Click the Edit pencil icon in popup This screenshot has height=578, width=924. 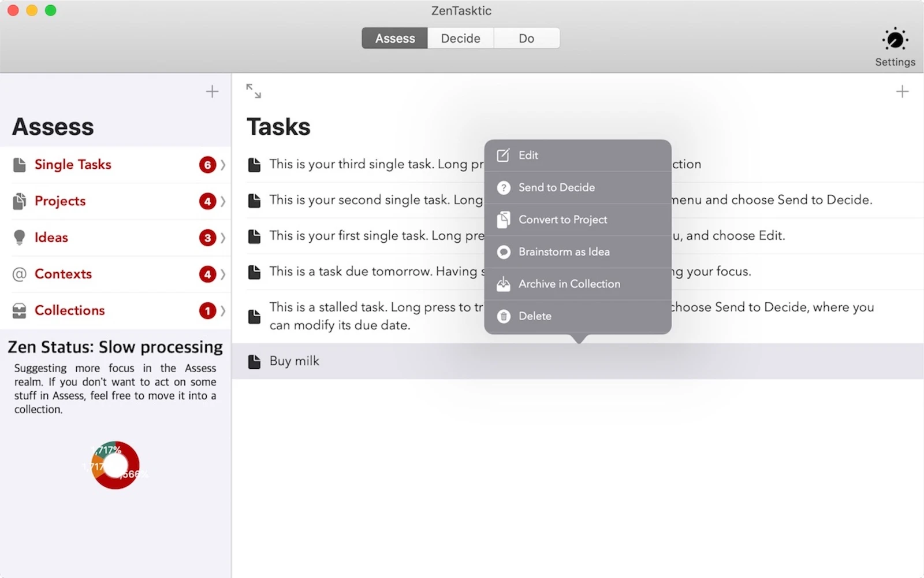[504, 155]
